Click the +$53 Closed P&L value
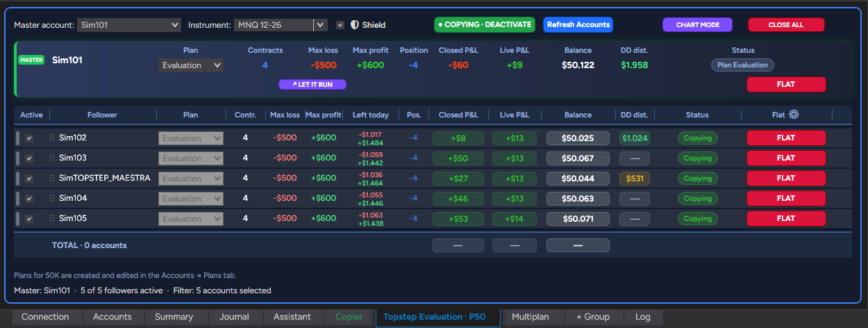The width and height of the screenshot is (868, 328). pos(458,219)
